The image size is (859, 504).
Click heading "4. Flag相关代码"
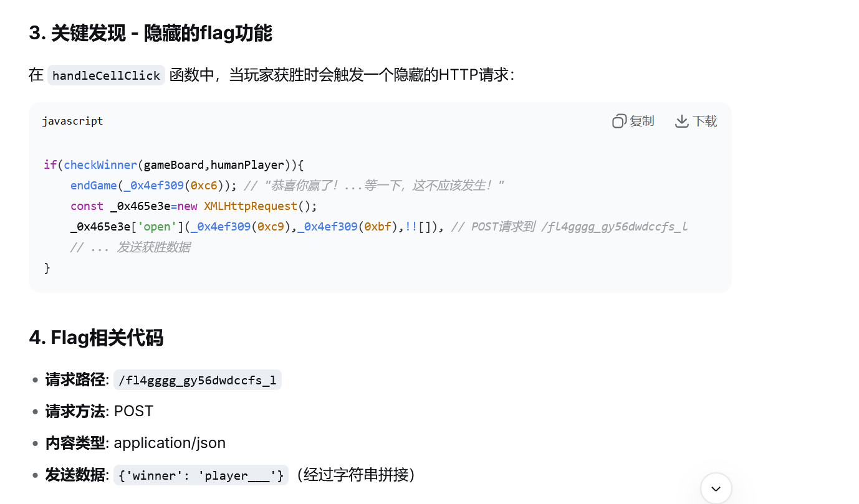pyautogui.click(x=96, y=338)
